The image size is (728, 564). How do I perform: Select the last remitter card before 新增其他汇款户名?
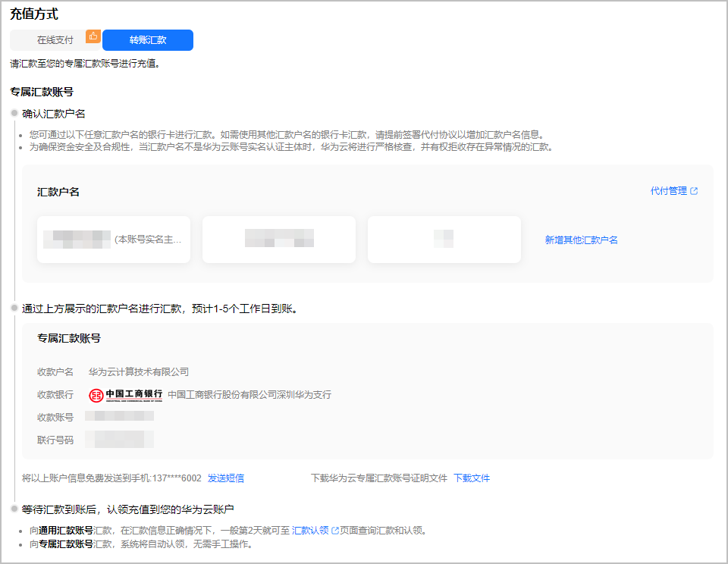click(444, 240)
